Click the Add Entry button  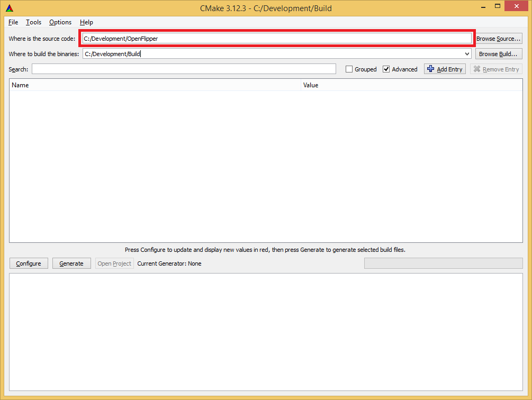445,69
